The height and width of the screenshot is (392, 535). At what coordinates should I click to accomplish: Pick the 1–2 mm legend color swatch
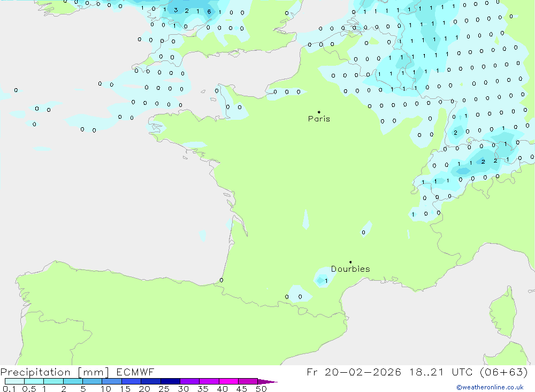point(53,381)
